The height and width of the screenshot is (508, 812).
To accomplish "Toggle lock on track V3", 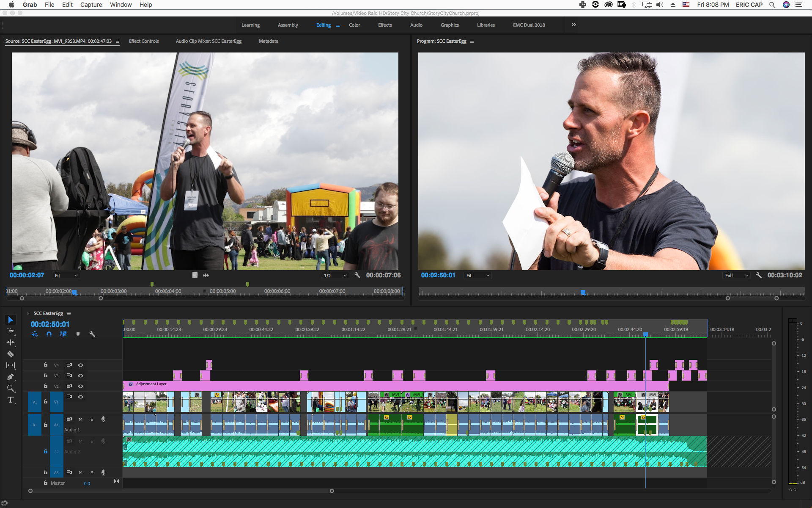I will 46,375.
